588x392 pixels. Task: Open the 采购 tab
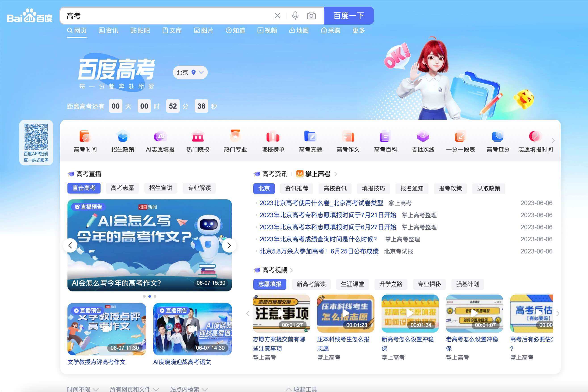(x=331, y=30)
